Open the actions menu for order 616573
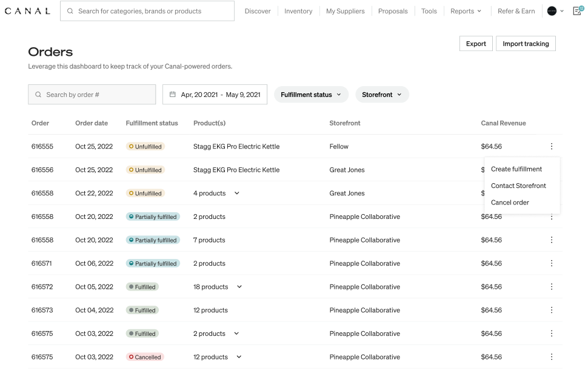Screen dimensions: 588x376 [x=551, y=310]
